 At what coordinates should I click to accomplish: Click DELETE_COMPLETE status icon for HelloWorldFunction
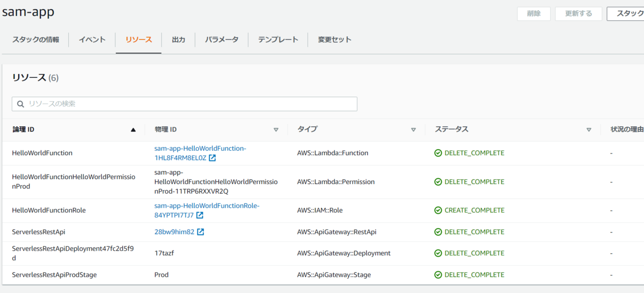[x=438, y=153]
